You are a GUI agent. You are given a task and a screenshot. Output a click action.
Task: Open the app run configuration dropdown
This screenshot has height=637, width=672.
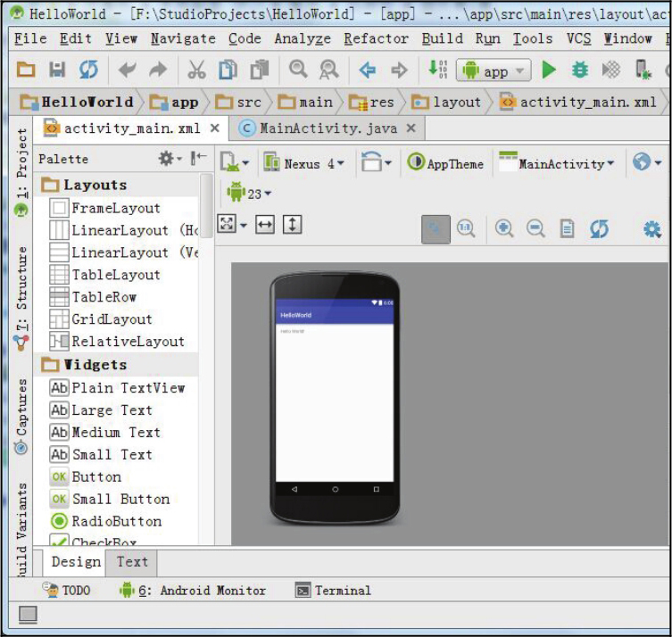[x=494, y=70]
